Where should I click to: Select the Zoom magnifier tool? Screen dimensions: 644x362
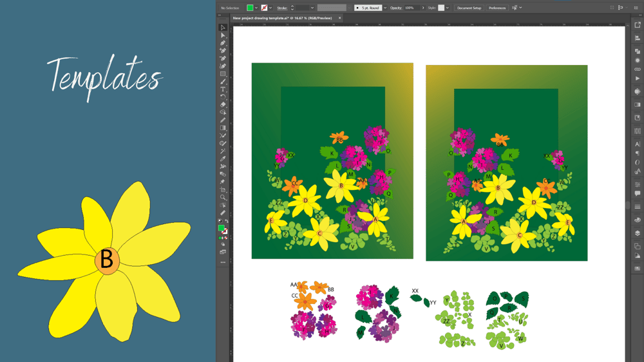pos(223,197)
